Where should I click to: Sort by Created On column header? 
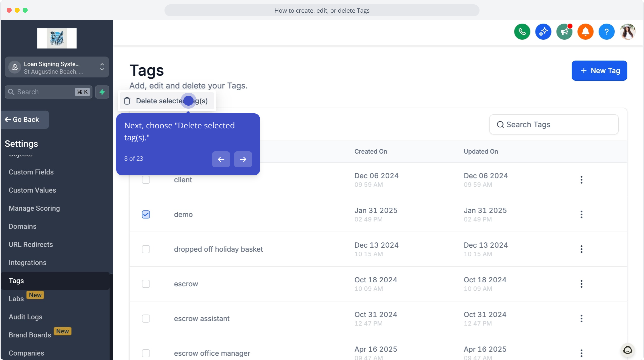click(371, 152)
